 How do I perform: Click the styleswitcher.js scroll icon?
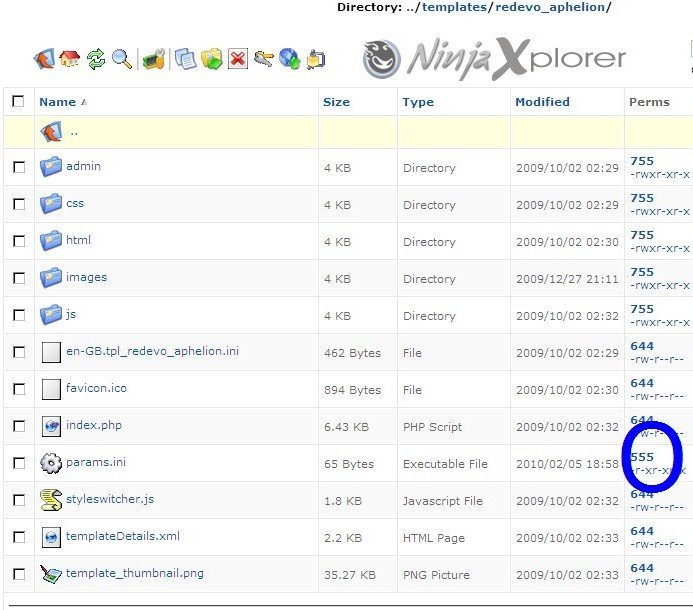click(51, 500)
